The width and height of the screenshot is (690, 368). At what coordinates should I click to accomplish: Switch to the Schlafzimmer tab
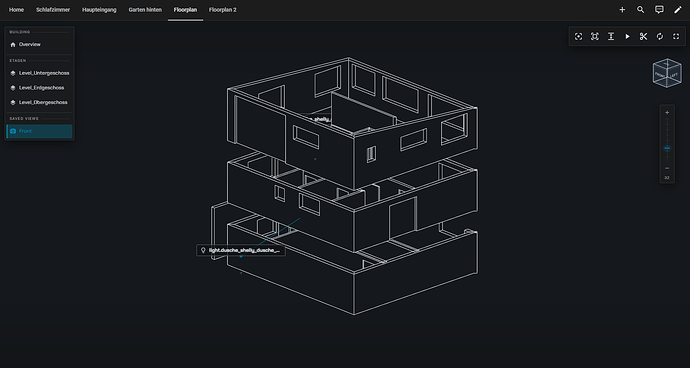pyautogui.click(x=53, y=10)
